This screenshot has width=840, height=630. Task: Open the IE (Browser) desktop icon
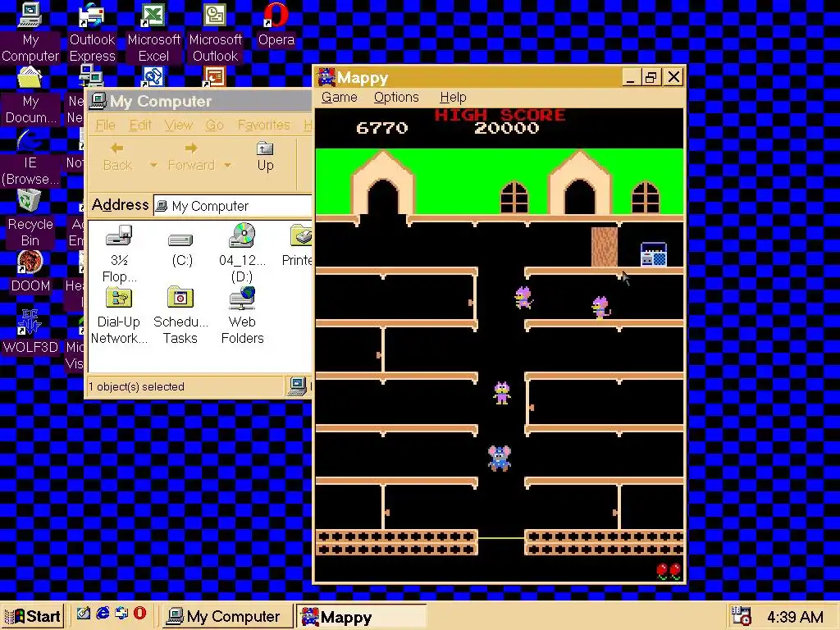point(30,157)
